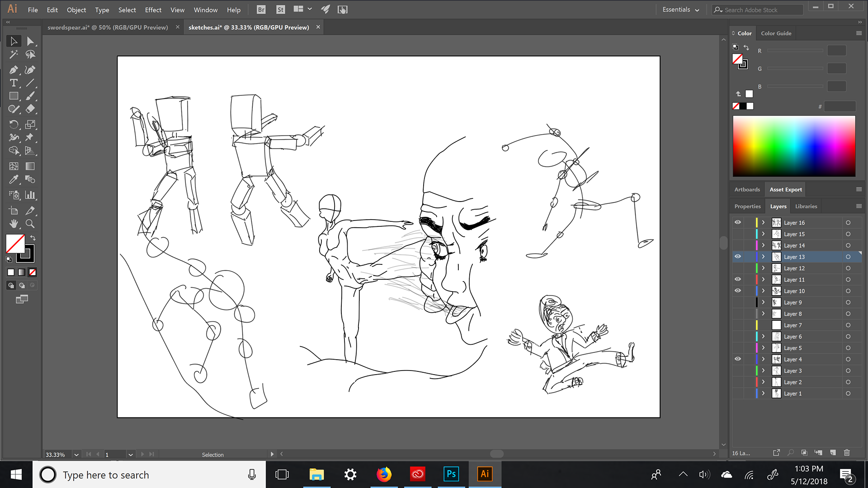The image size is (868, 488).
Task: Choose the Magic Wand tool
Action: pos(14,55)
